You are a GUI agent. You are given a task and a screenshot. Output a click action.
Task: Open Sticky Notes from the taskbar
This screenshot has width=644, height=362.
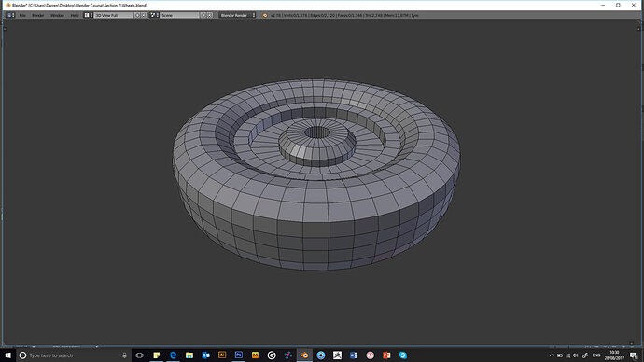point(157,355)
